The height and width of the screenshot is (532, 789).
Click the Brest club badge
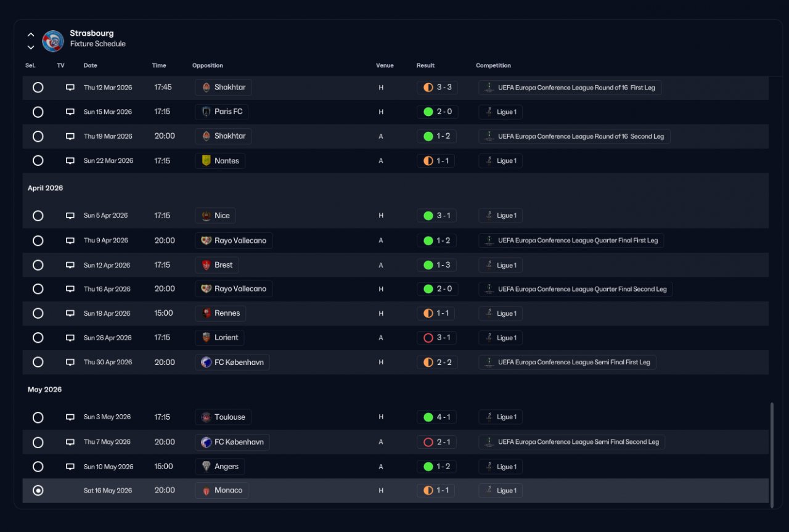tap(206, 265)
